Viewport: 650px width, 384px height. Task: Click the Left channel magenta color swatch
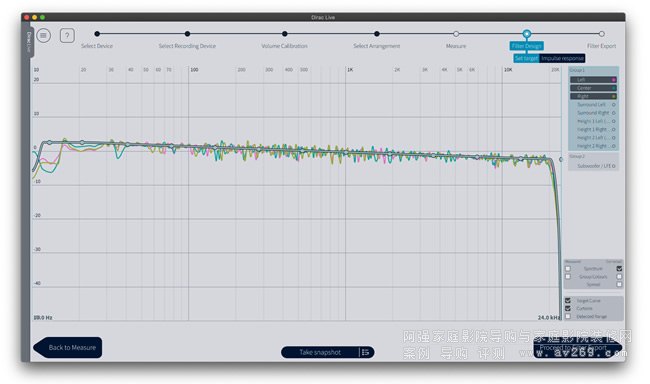coord(614,80)
